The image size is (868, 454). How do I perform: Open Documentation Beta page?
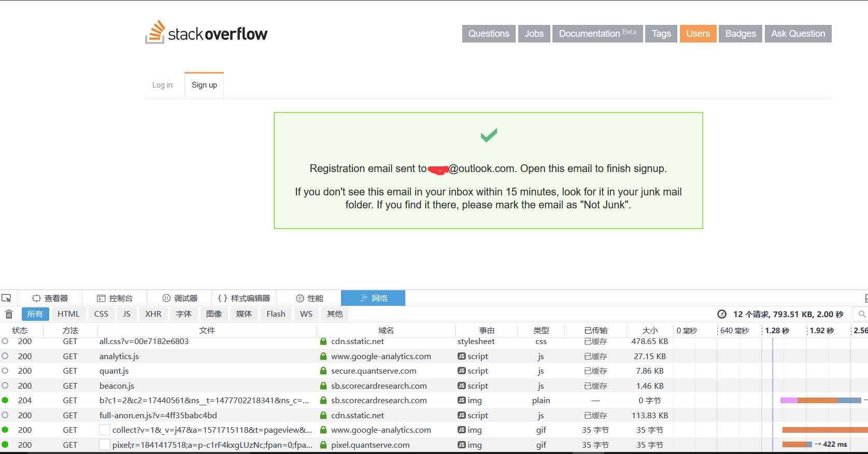597,34
